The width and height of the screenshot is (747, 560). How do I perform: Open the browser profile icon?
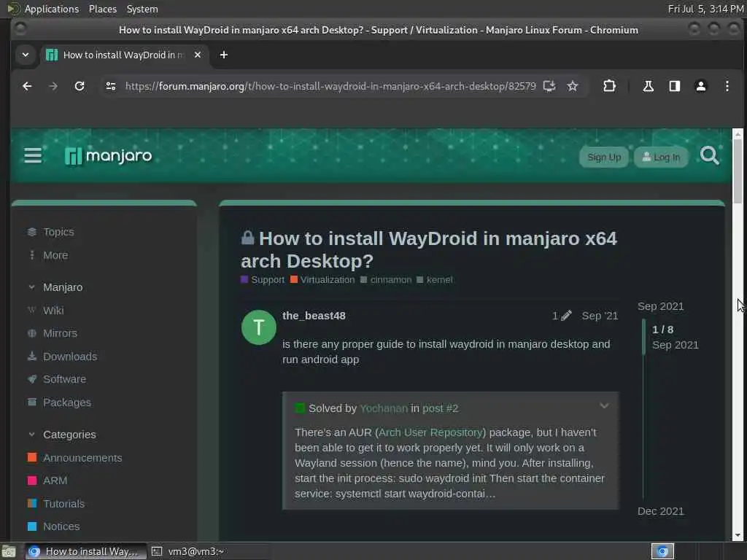pos(701,86)
